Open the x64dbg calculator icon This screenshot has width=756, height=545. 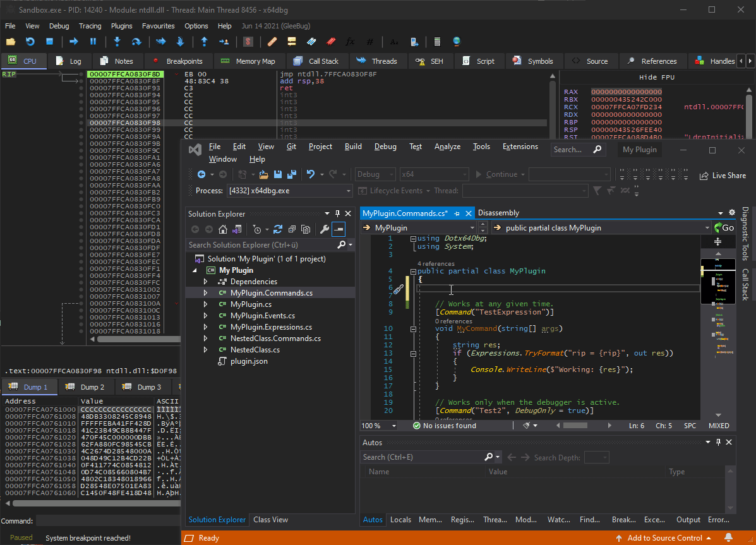tap(437, 42)
